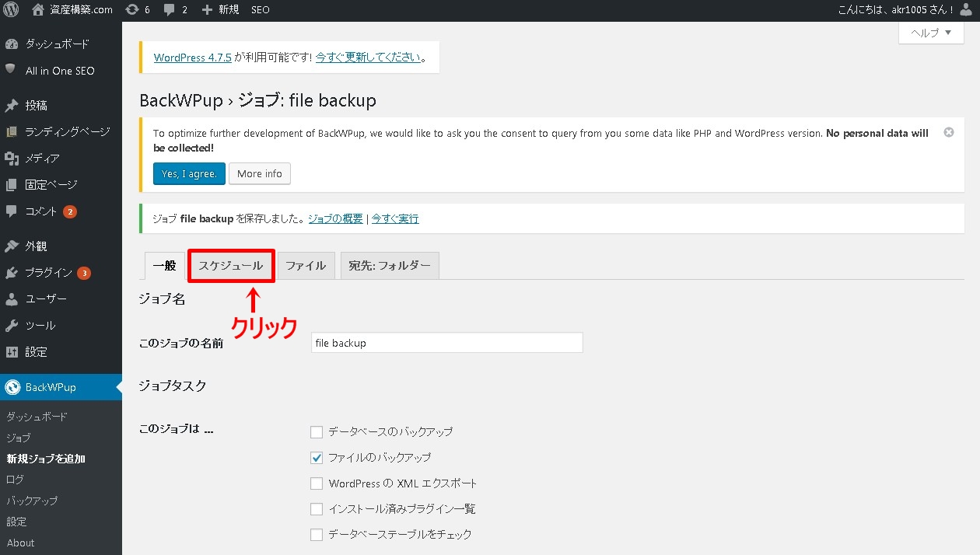Image resolution: width=980 pixels, height=555 pixels.
Task: Enable WordPress の XML エクスポート checkbox
Action: pos(317,483)
